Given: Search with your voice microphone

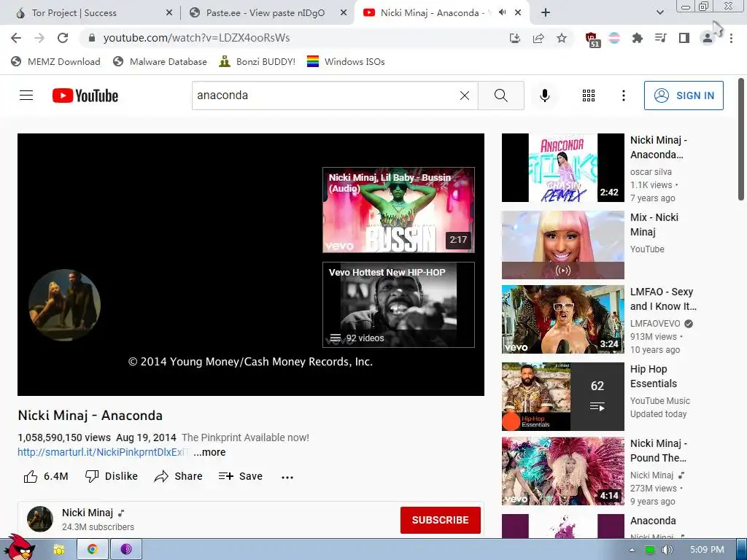Looking at the screenshot, I should (x=544, y=96).
